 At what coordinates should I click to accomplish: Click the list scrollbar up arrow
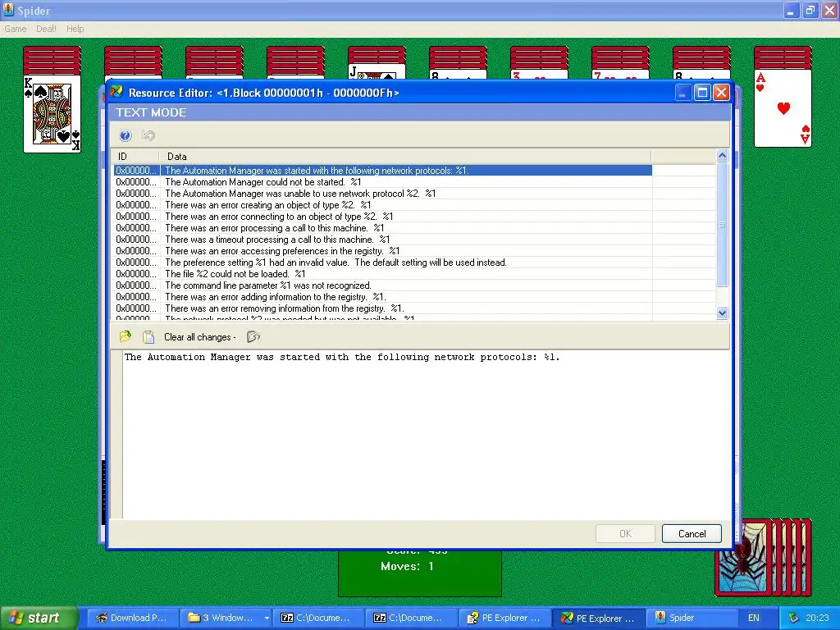pos(722,156)
